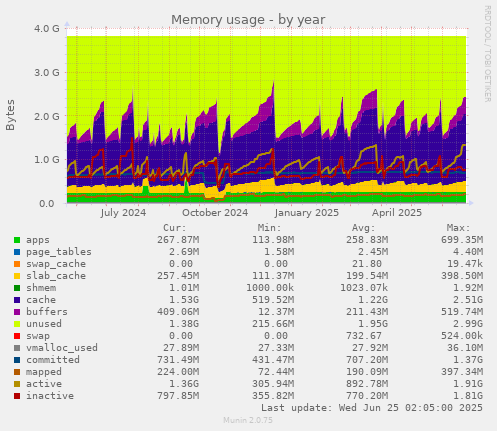
Task: Click the 4.0 G axis label
Action: tap(47, 29)
